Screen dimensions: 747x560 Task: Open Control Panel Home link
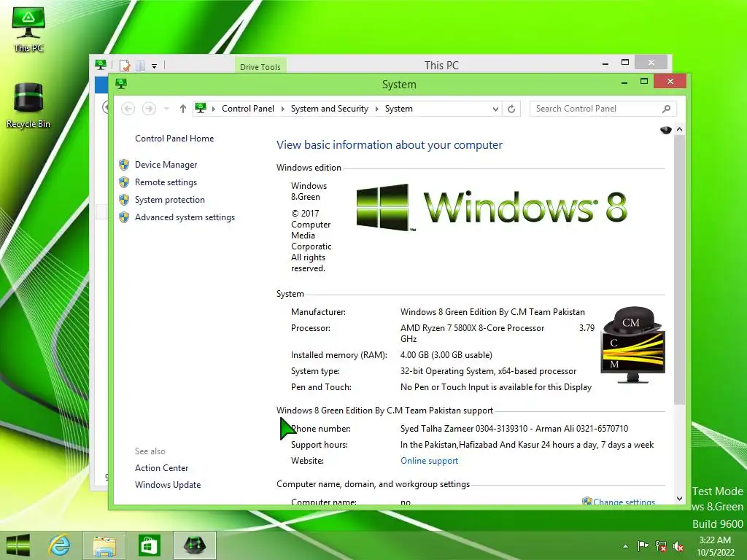click(x=174, y=139)
